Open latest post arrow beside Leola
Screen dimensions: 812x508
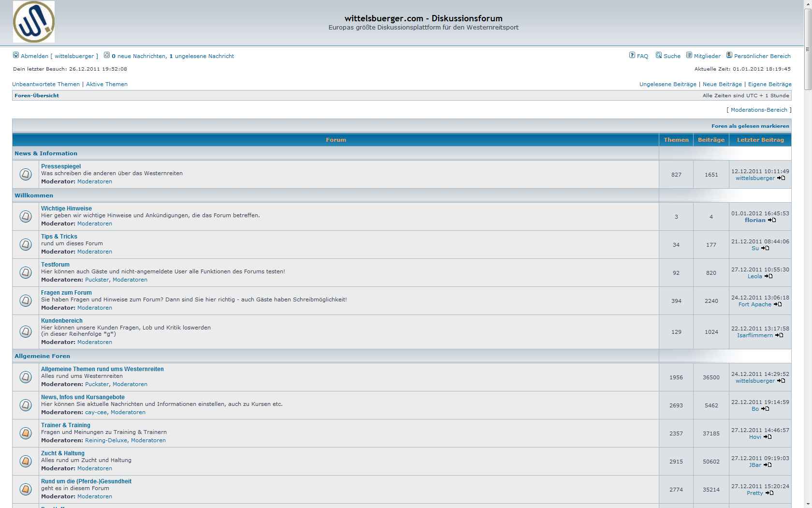point(768,276)
